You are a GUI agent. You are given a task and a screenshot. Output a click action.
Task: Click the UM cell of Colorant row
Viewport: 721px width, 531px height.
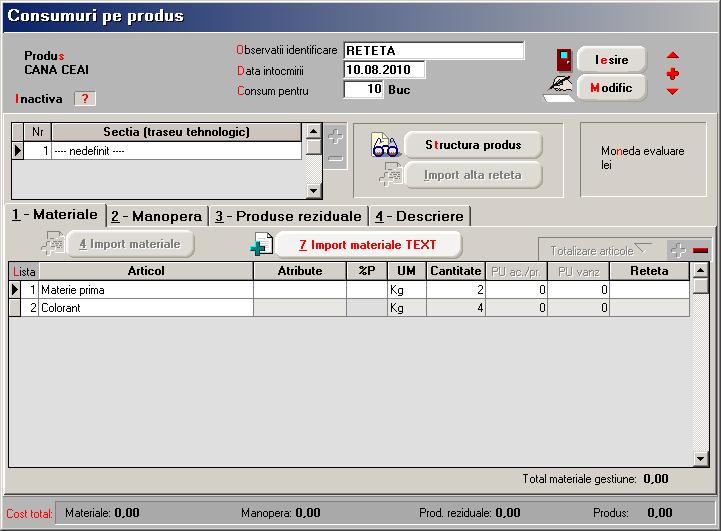[407, 308]
